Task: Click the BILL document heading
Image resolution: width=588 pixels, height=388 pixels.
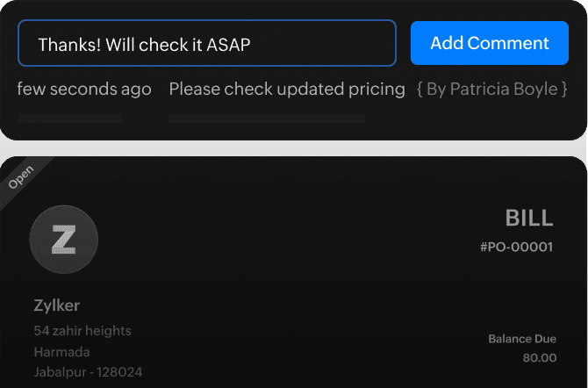Action: (529, 219)
